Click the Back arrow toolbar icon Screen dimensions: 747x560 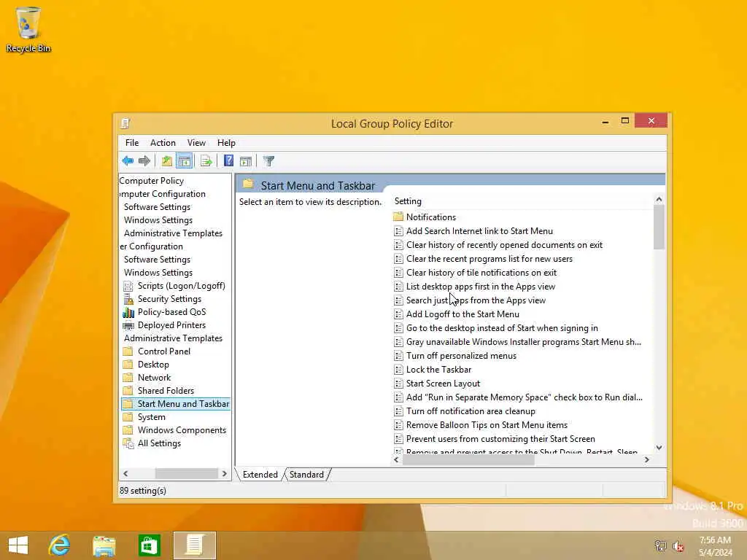pyautogui.click(x=128, y=161)
